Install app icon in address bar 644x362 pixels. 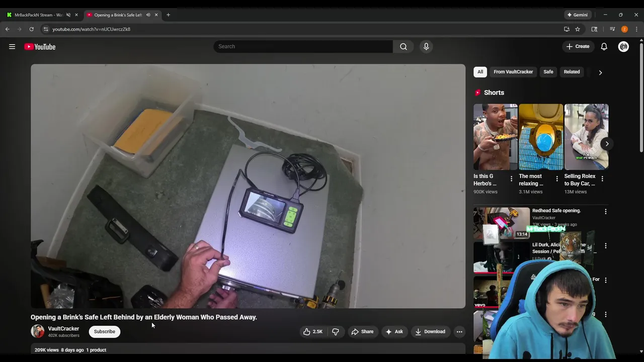click(567, 29)
